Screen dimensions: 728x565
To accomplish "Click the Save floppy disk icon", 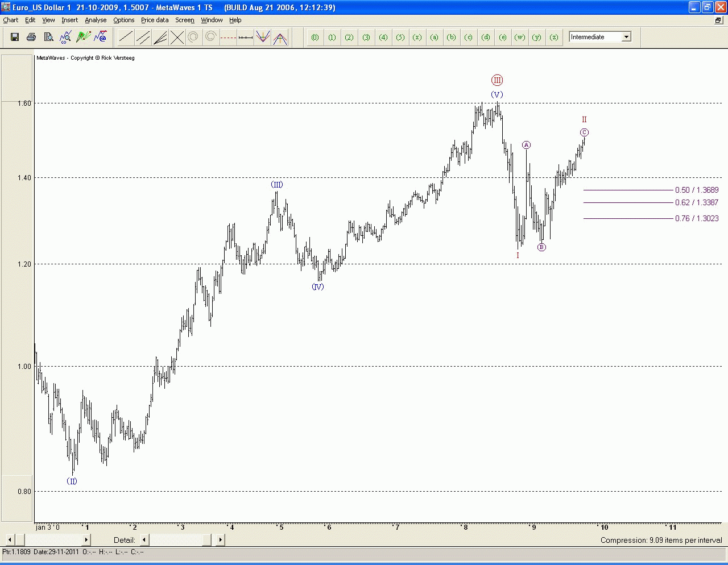I will [x=15, y=38].
